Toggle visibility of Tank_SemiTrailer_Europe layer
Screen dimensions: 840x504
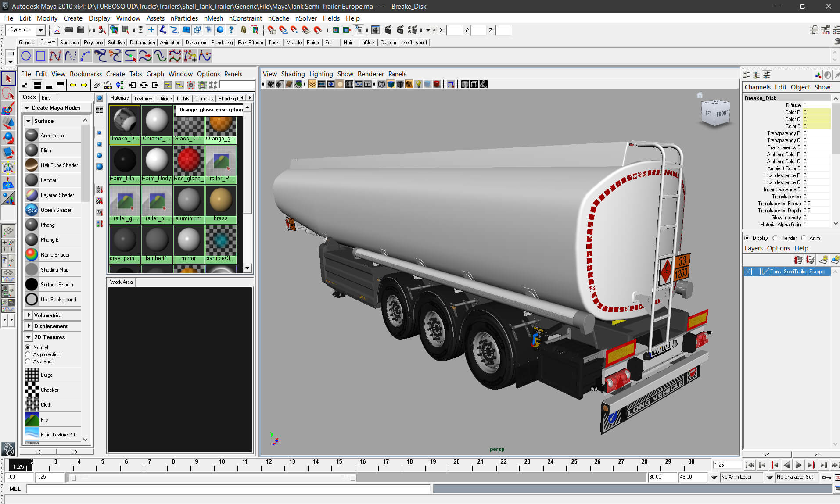click(x=748, y=272)
